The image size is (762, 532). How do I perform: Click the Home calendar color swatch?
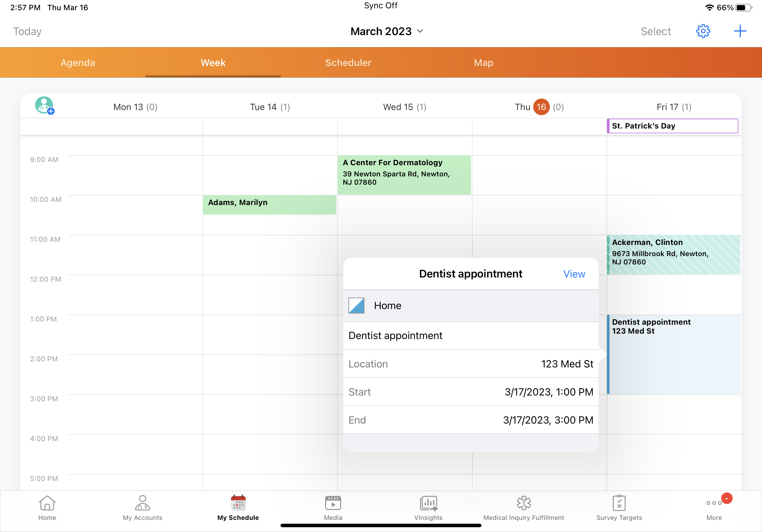coord(356,306)
